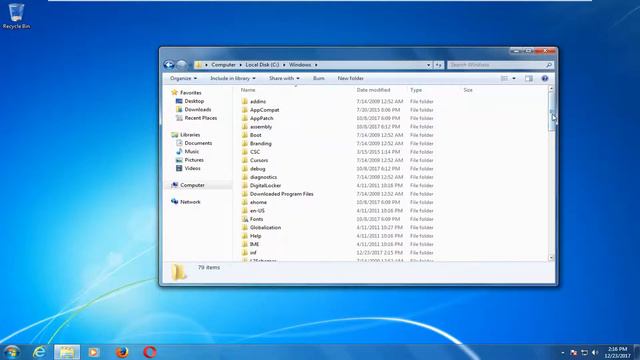Image resolution: width=640 pixels, height=360 pixels.
Task: Open the view options dropdown arrow
Action: [x=514, y=78]
